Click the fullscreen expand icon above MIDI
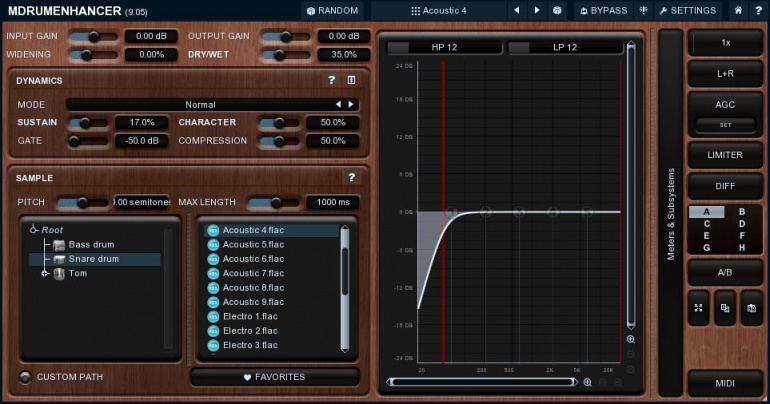The image size is (770, 404). [x=698, y=309]
